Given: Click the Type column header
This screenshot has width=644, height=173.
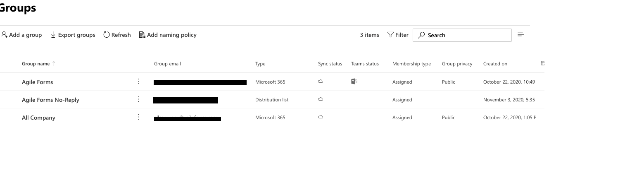Looking at the screenshot, I should point(260,64).
